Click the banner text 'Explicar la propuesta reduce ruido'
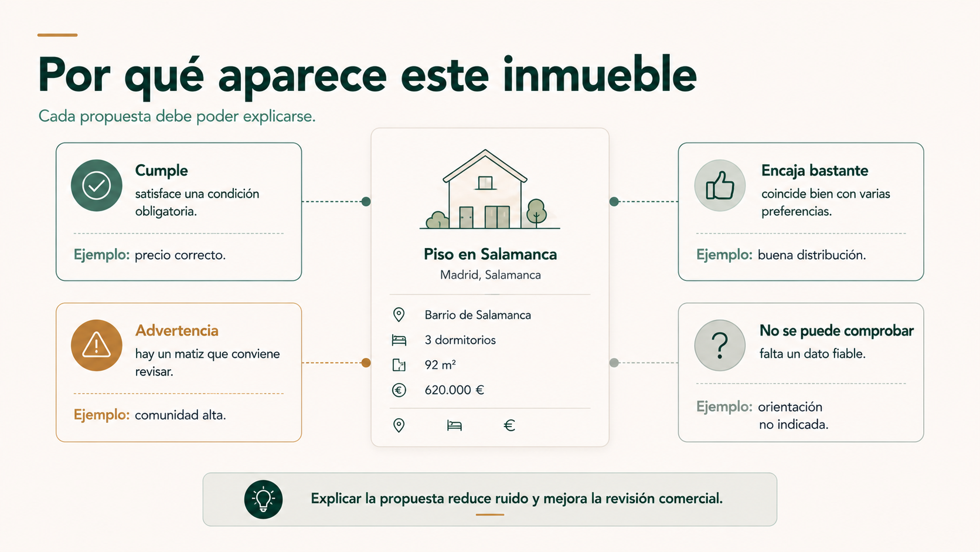Image resolution: width=980 pixels, height=552 pixels. click(x=420, y=499)
